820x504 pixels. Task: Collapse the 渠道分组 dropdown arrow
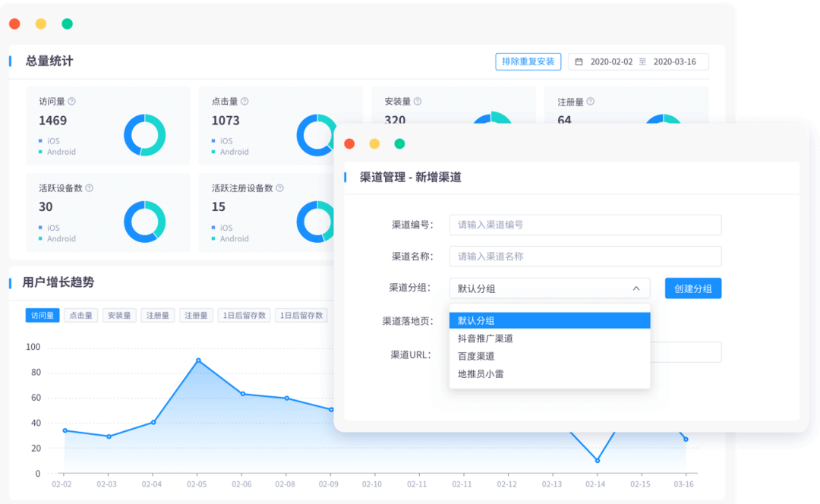tap(635, 288)
